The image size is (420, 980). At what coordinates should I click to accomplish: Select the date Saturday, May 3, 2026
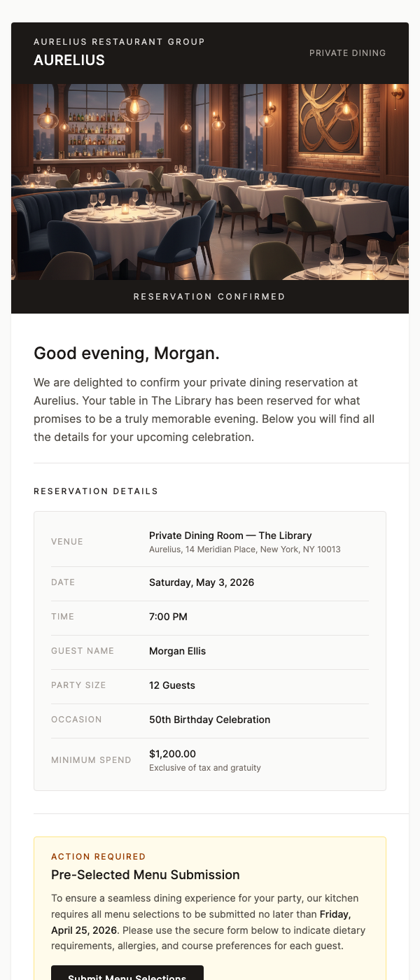click(x=202, y=582)
